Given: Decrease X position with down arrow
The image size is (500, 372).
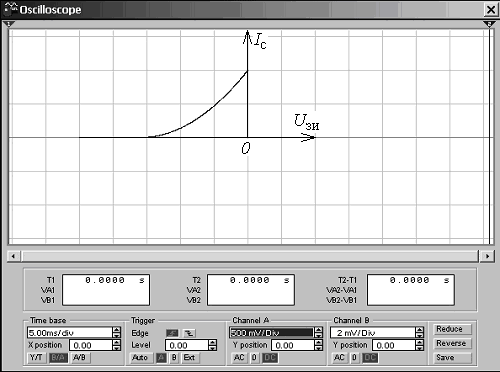Looking at the screenshot, I should pyautogui.click(x=117, y=348).
